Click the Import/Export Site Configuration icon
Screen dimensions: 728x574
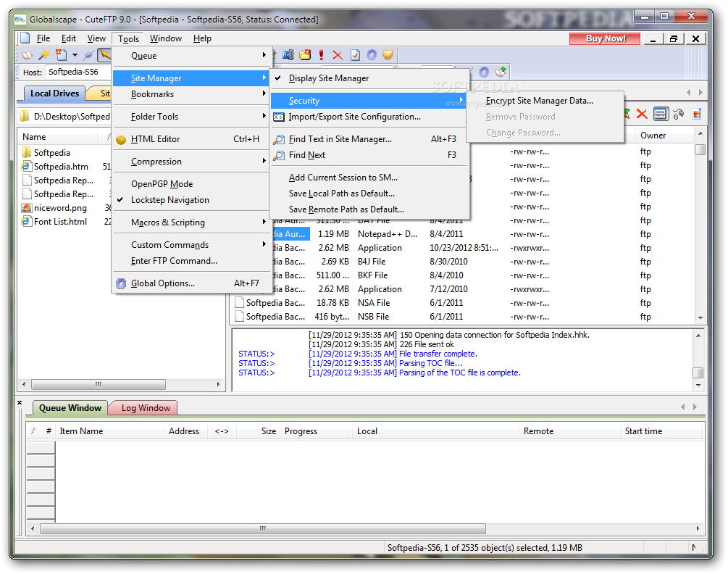click(x=279, y=117)
